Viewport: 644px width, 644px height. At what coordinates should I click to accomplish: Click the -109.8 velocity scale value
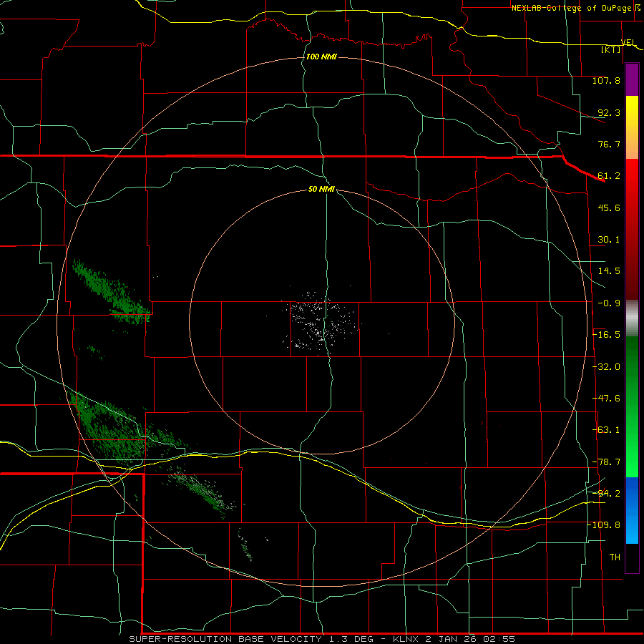pos(604,525)
